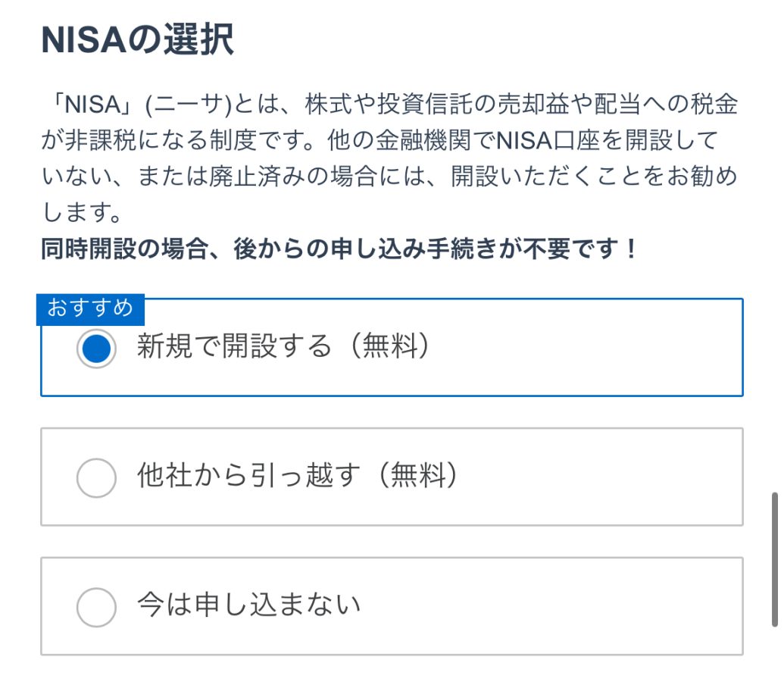
Task: Click the 「NISA」(ニーサ)とは description line
Action: [x=389, y=104]
